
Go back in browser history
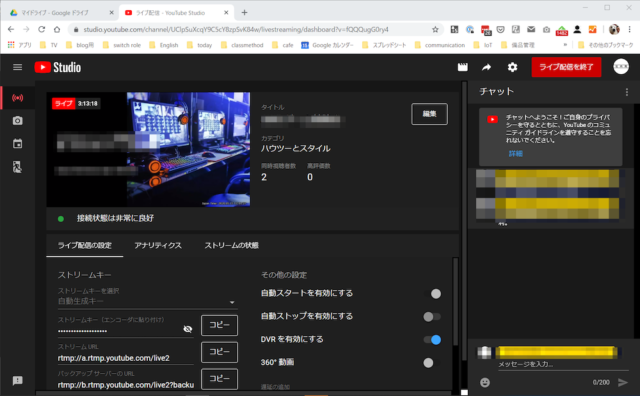pos(11,29)
